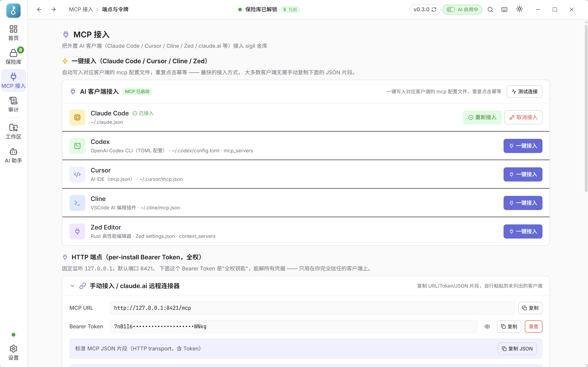Select the MCP 接入 sidebar item

pyautogui.click(x=13, y=80)
